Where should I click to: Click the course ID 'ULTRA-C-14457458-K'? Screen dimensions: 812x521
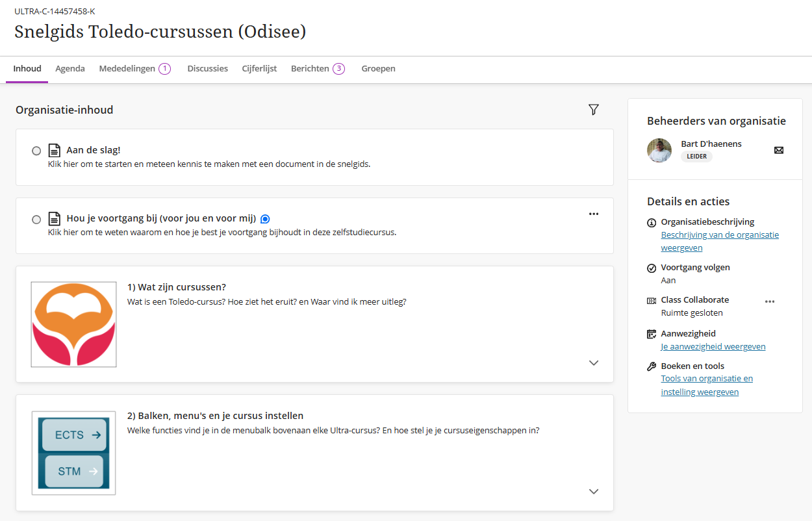tap(55, 11)
